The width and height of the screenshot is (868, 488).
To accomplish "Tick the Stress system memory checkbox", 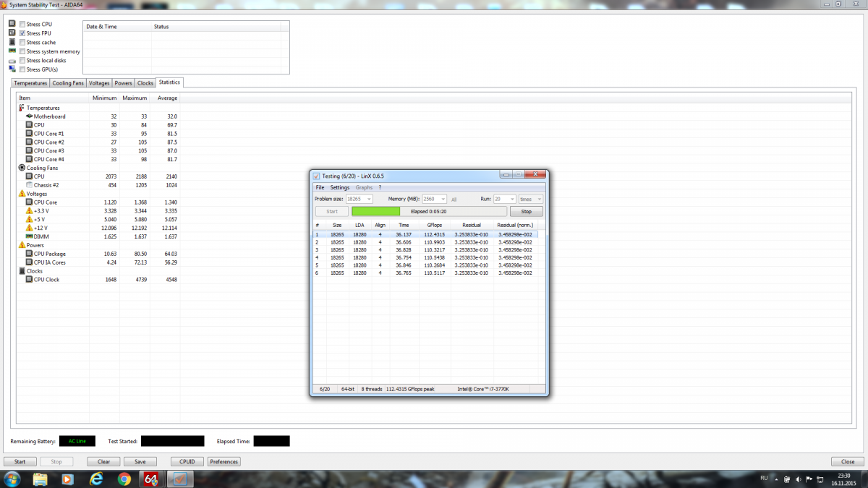I will click(x=22, y=51).
